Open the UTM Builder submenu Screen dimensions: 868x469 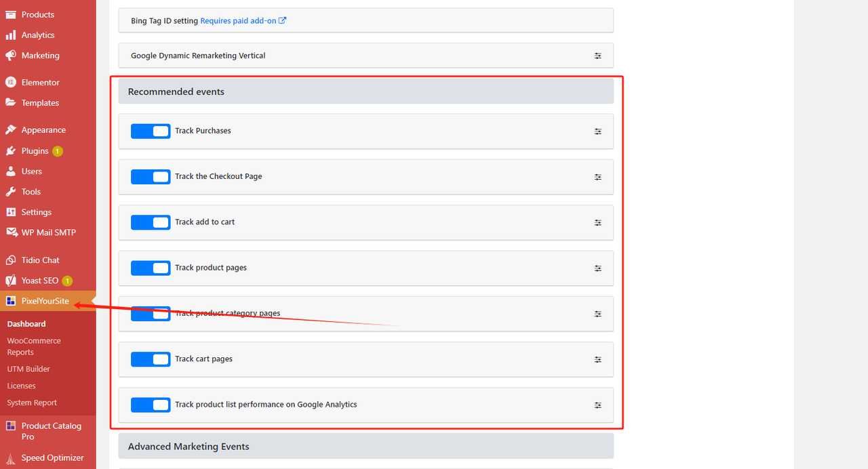click(x=28, y=369)
